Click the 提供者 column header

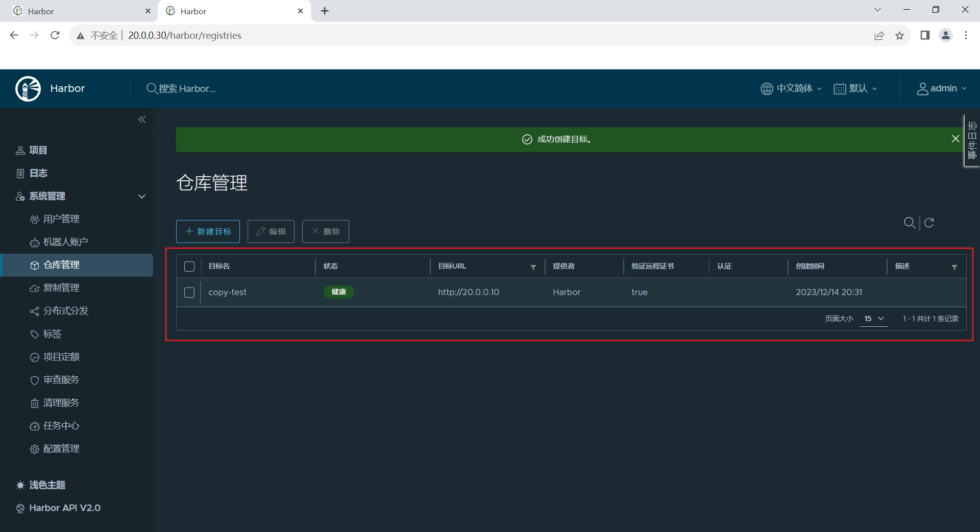click(564, 267)
